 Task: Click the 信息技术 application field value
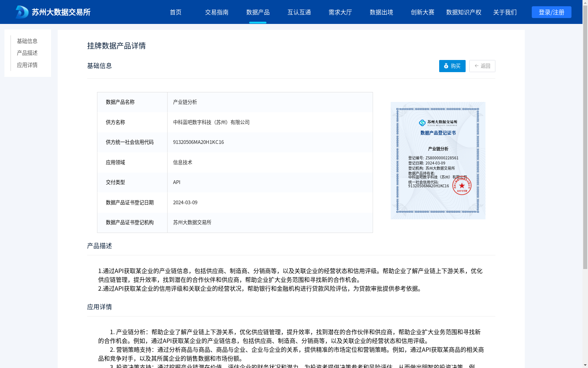tap(183, 162)
